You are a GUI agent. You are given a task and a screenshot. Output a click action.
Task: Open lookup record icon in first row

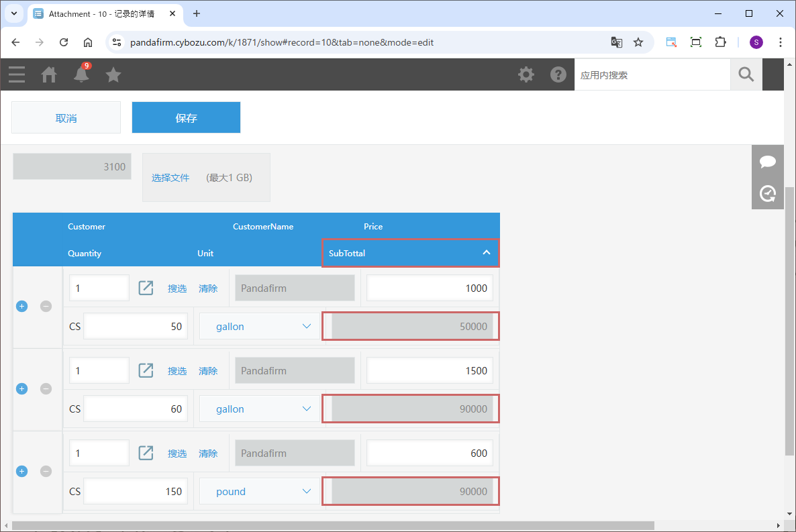(146, 288)
